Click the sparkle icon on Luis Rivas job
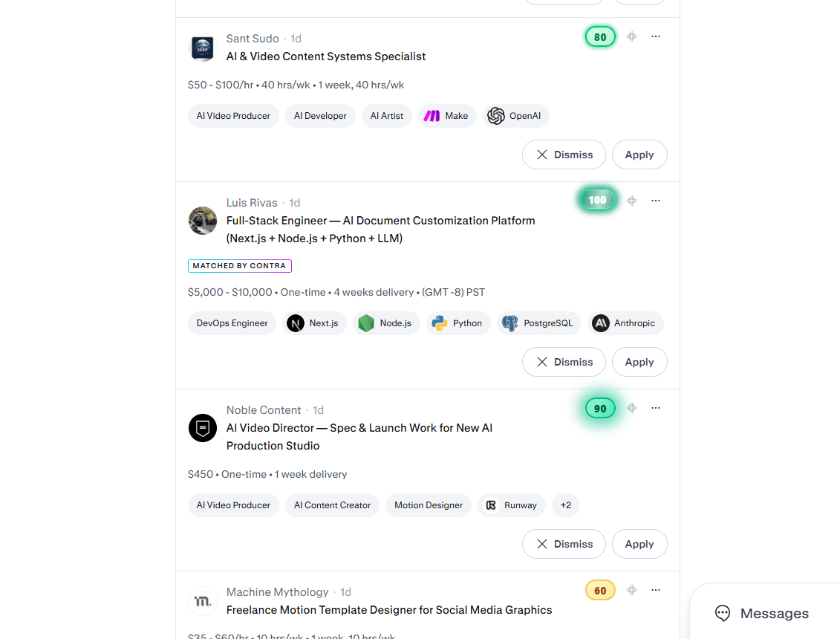 (631, 201)
